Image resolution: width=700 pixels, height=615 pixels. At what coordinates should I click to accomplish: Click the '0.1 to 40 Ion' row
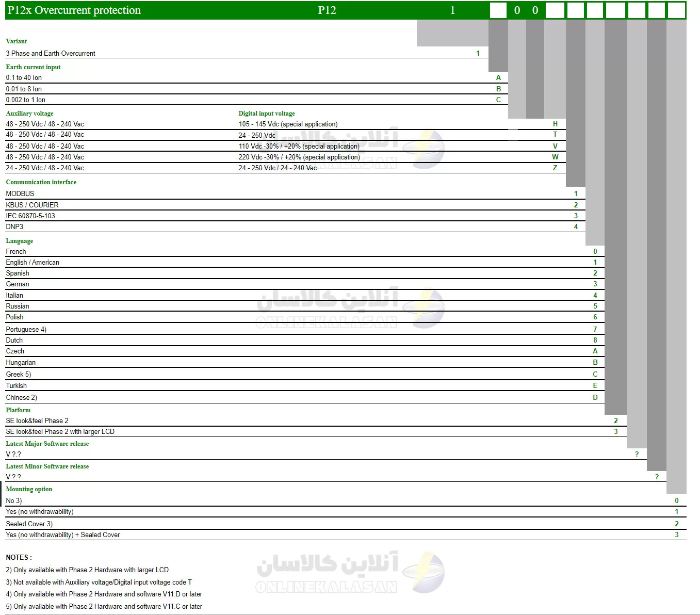point(256,78)
